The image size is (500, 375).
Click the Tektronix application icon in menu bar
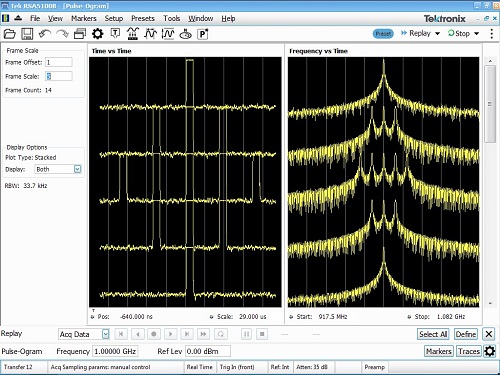pyautogui.click(x=5, y=18)
